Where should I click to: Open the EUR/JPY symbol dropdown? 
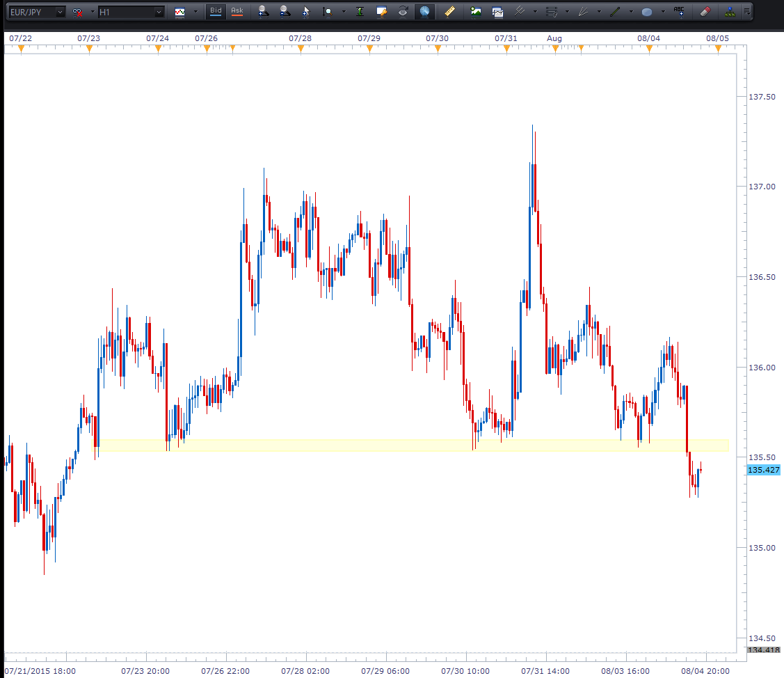tap(60, 12)
